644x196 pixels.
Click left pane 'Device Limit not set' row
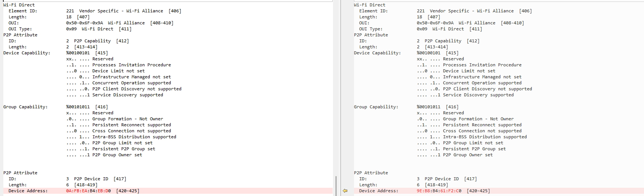point(106,71)
